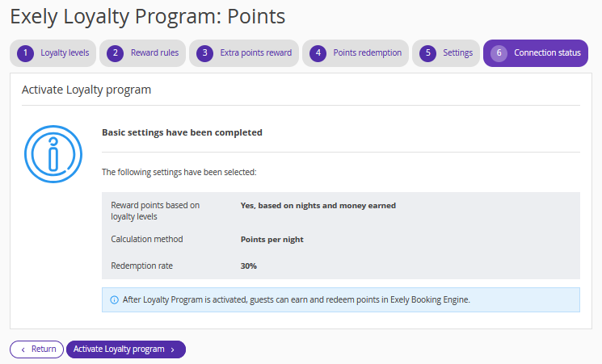The height and width of the screenshot is (364, 602).
Task: Open the Loyalty levels tab
Action: [53, 53]
